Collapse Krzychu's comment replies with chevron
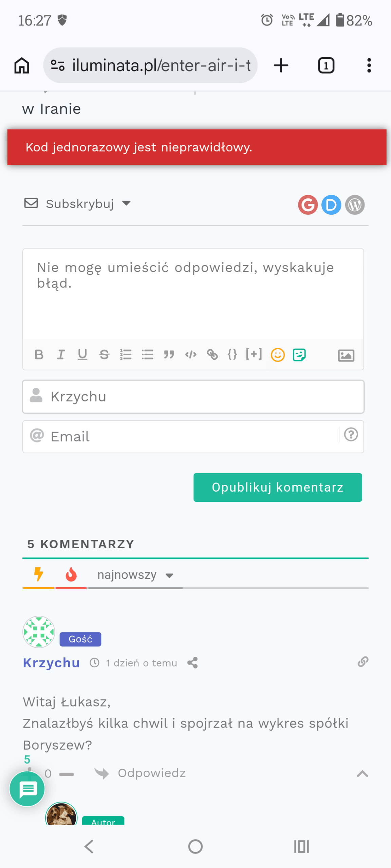The height and width of the screenshot is (868, 391). pos(362,773)
